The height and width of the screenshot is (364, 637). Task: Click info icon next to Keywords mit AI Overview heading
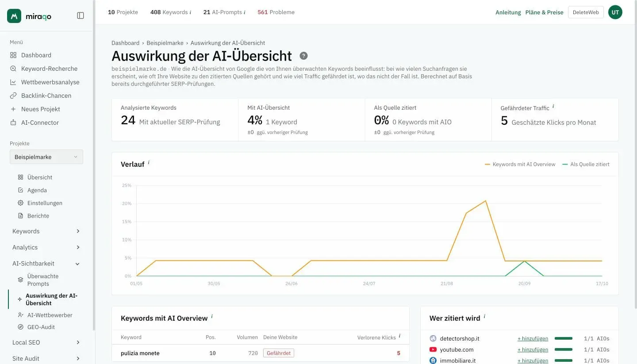(x=212, y=317)
